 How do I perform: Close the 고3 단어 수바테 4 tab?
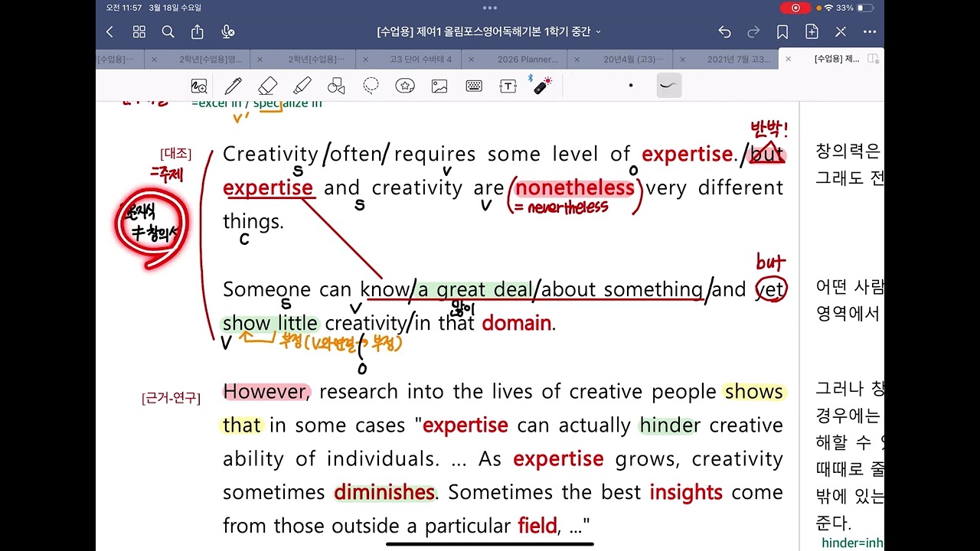pos(364,59)
